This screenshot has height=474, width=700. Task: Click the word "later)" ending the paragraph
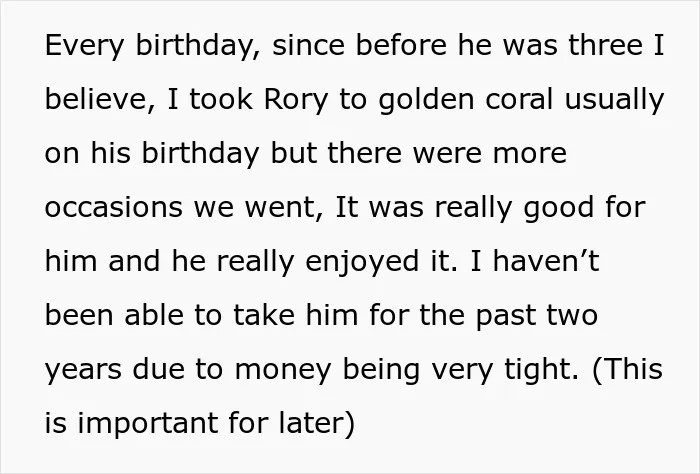click(x=317, y=423)
